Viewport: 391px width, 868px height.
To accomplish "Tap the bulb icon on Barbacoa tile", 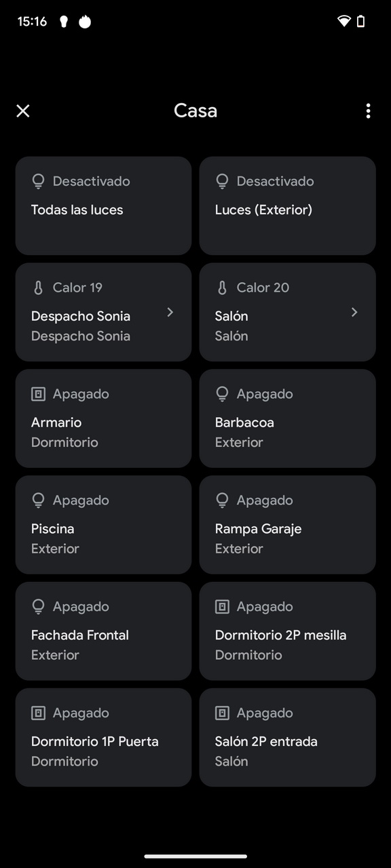I will pos(222,394).
